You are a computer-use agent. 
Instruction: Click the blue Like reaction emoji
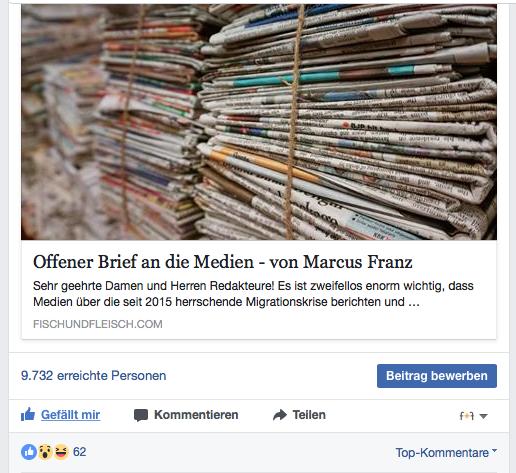29,452
